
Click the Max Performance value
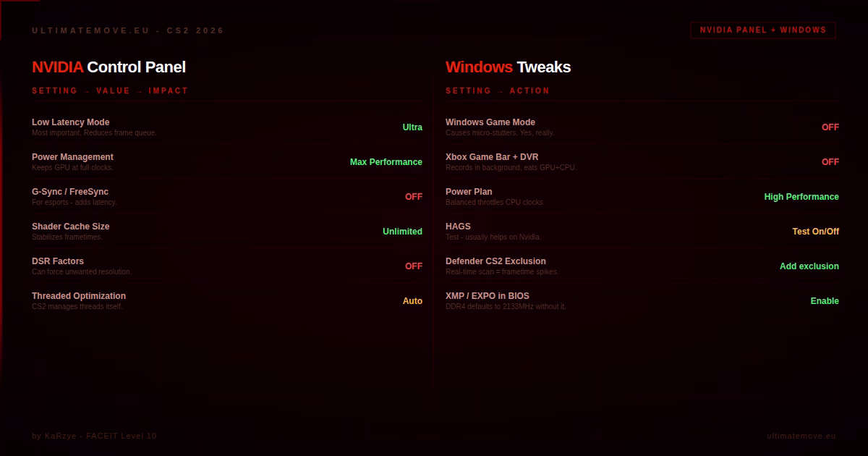(386, 162)
